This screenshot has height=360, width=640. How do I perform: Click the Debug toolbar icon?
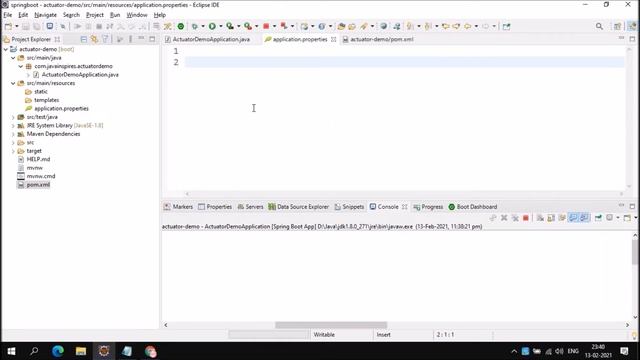pos(195,27)
